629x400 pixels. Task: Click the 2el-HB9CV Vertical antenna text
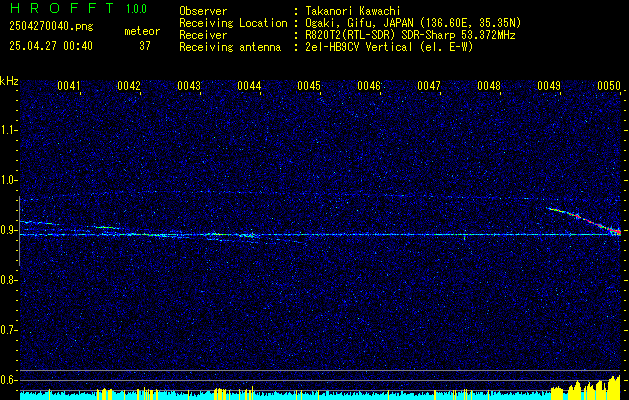pos(390,47)
